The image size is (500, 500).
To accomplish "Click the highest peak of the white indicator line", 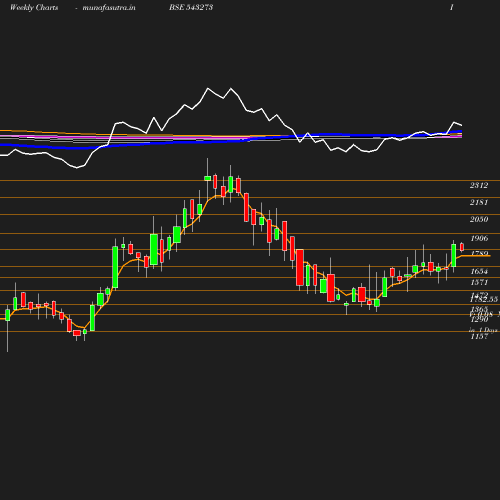I will click(x=208, y=88).
